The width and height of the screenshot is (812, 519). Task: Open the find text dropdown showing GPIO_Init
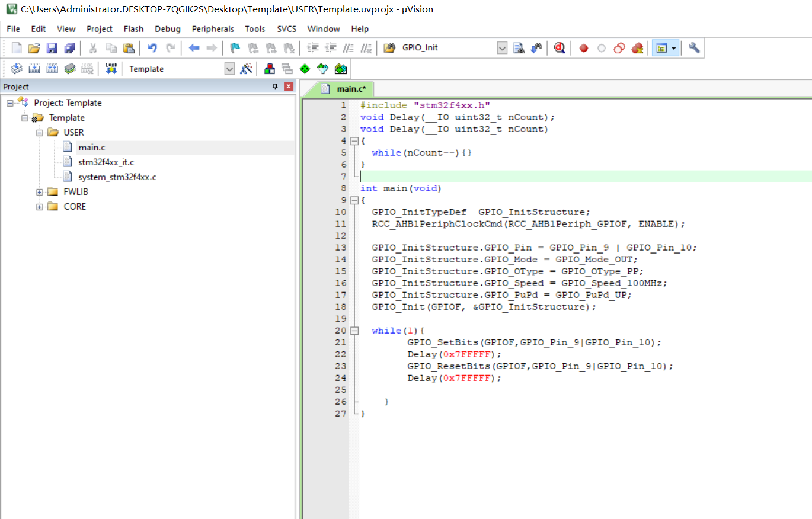pyautogui.click(x=502, y=48)
